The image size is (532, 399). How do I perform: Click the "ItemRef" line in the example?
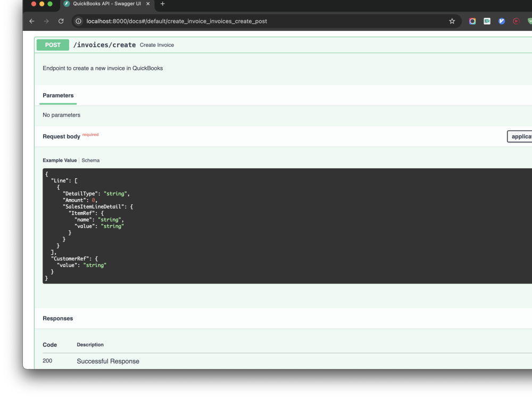pos(86,213)
